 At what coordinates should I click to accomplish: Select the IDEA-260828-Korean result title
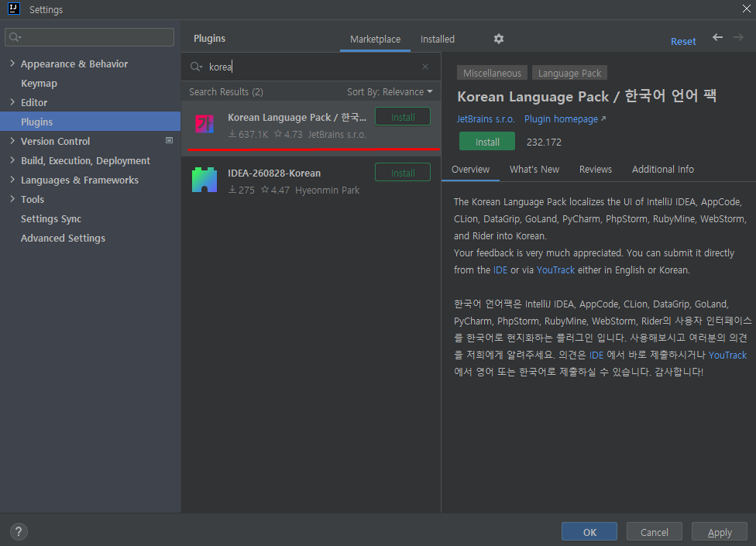(274, 173)
